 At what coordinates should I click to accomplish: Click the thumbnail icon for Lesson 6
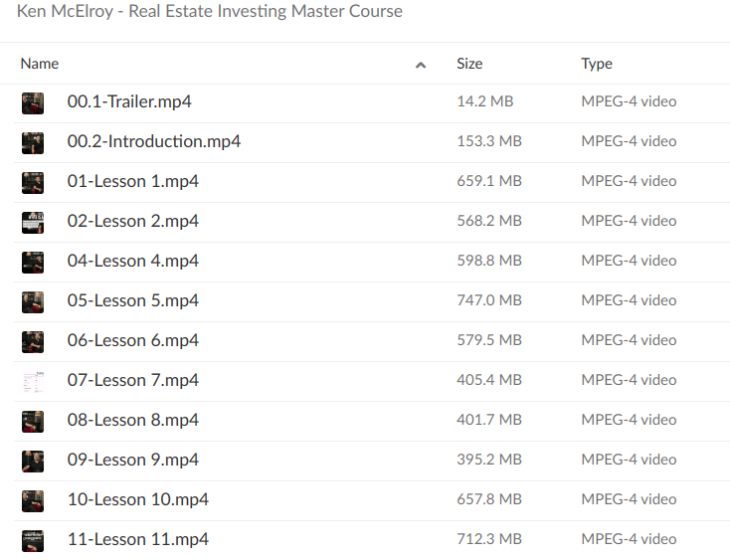click(x=33, y=341)
